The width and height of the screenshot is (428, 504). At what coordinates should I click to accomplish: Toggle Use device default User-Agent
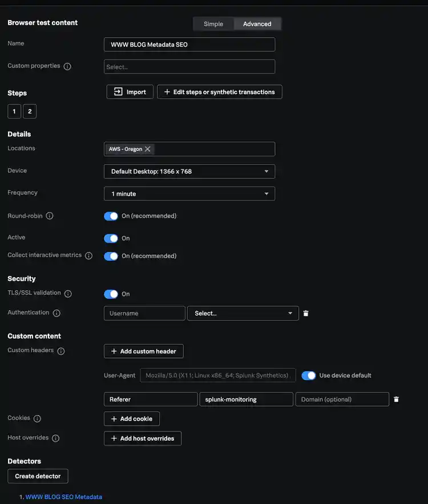pos(308,375)
